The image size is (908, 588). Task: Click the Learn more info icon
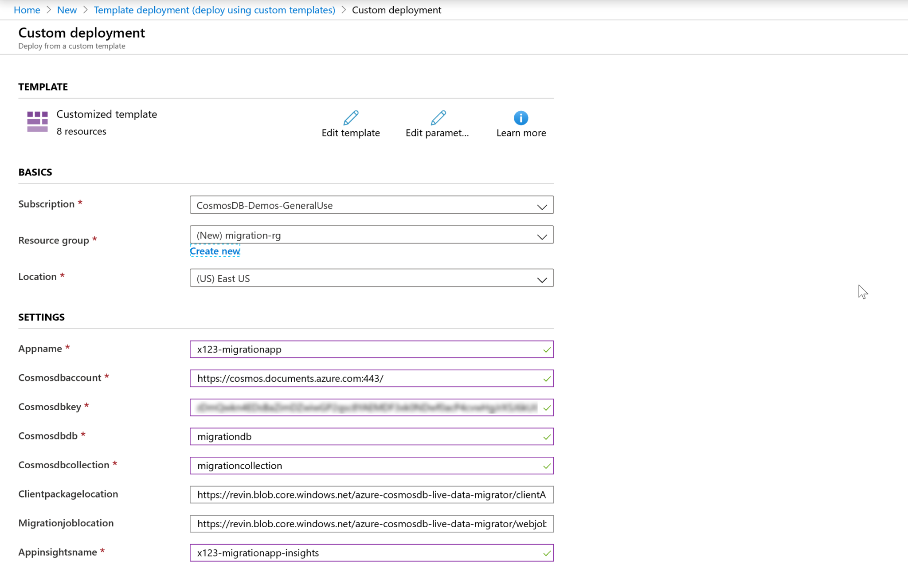521,118
